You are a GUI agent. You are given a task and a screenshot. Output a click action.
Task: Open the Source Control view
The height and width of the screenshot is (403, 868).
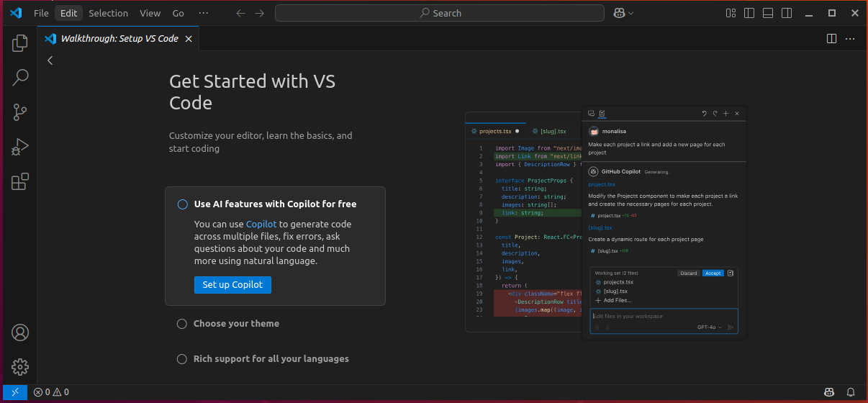point(20,112)
